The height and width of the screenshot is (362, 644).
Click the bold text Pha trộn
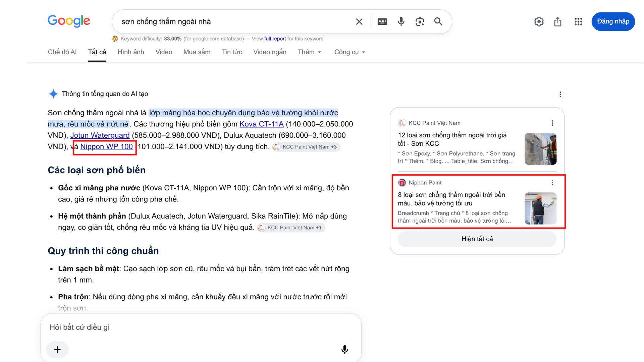(73, 297)
